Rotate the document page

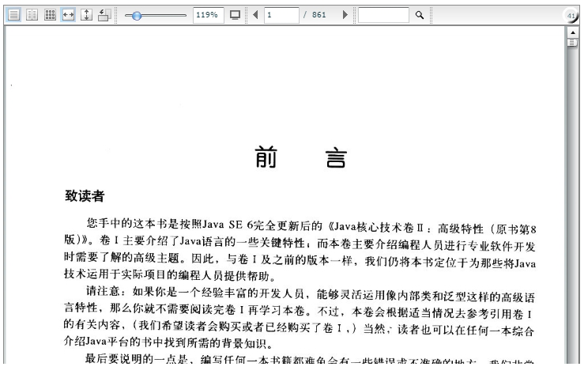click(x=104, y=15)
